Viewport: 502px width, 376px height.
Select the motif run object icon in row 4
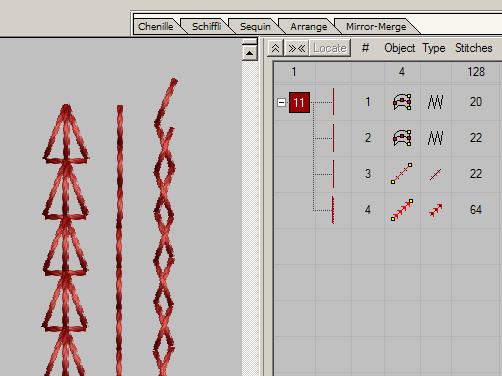pos(402,210)
